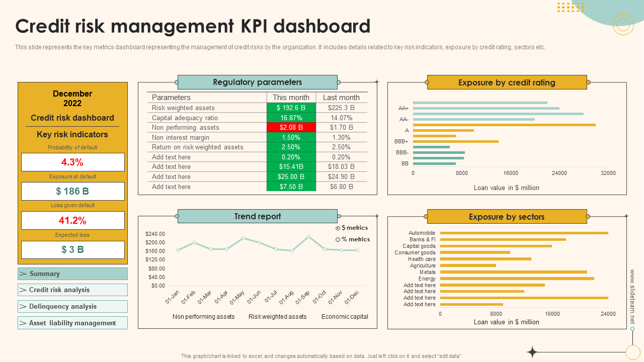644x362 pixels.
Task: Click the $240.00 axis value
Action: pyautogui.click(x=155, y=234)
